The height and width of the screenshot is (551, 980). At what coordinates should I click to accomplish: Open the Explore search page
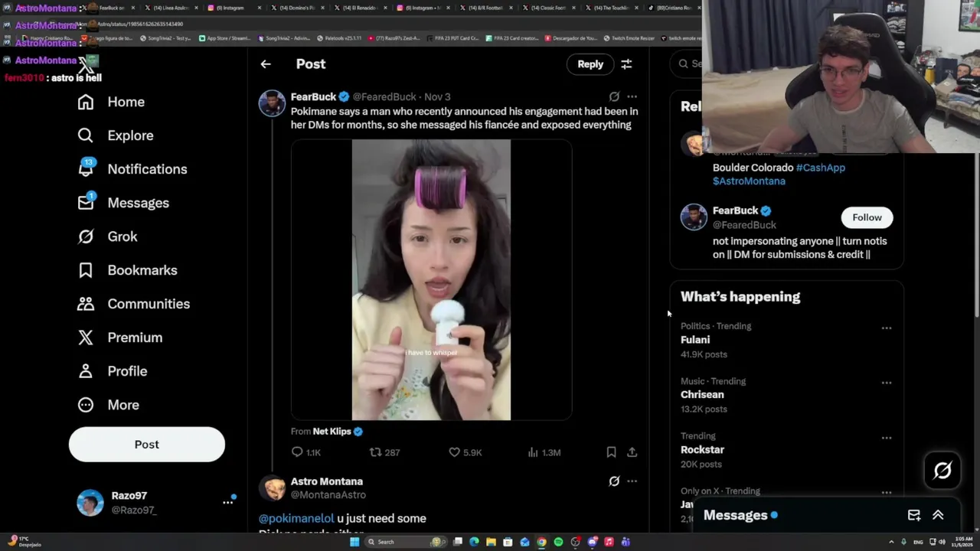[116, 135]
